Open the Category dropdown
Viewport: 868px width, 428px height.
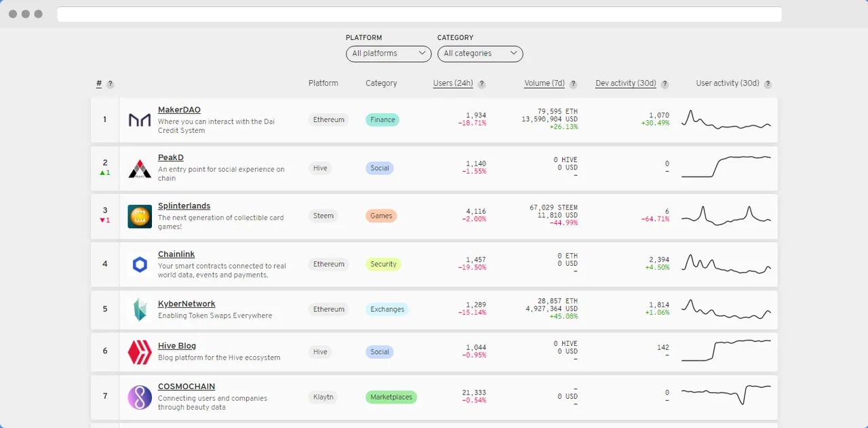[480, 54]
